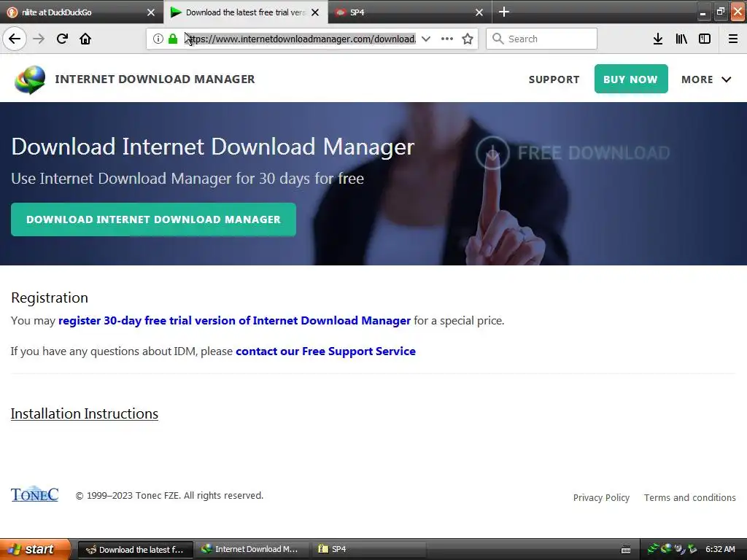
Task: Show site information icon in address bar
Action: click(158, 39)
